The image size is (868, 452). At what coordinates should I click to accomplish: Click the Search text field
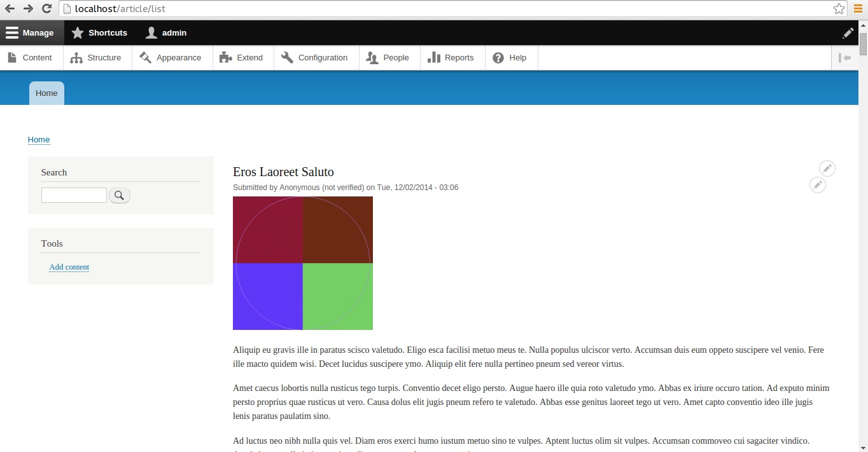(x=74, y=195)
